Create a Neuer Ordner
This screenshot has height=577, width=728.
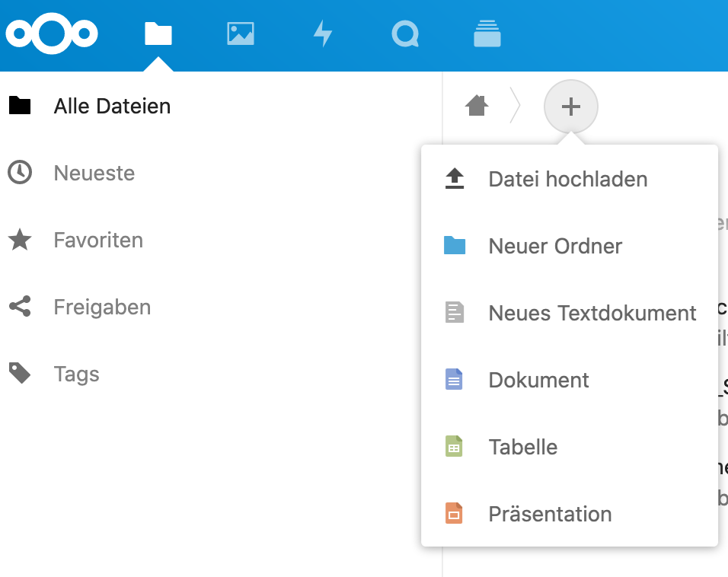pos(555,246)
